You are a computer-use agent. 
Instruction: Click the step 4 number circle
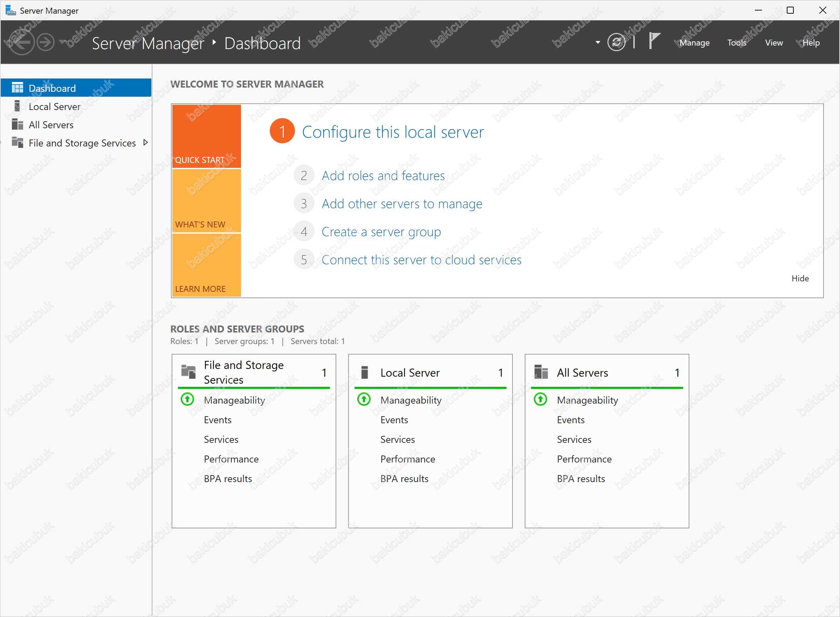[x=304, y=232]
